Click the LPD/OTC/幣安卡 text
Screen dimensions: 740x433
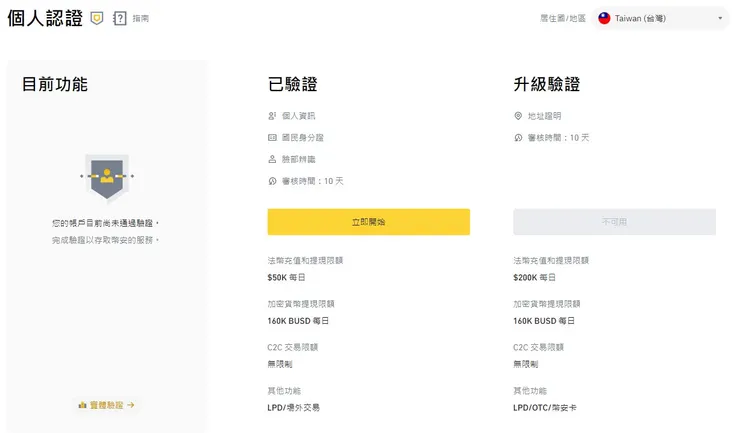[x=545, y=408]
